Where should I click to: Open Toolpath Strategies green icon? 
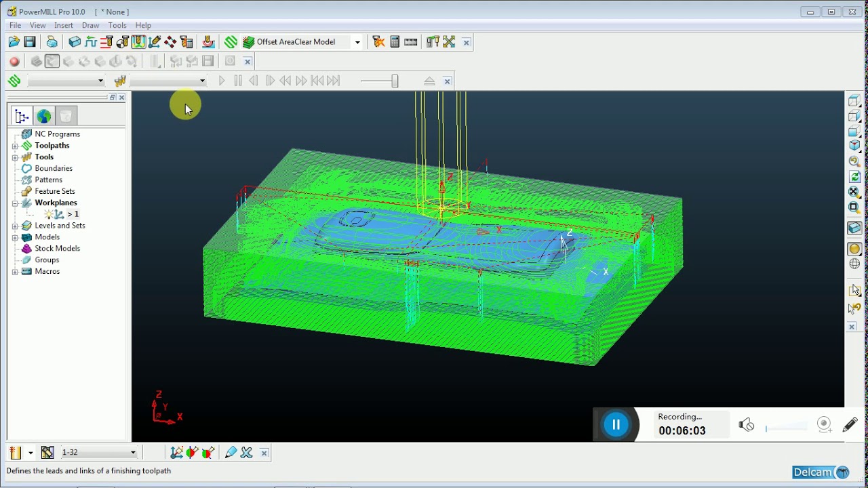point(231,42)
